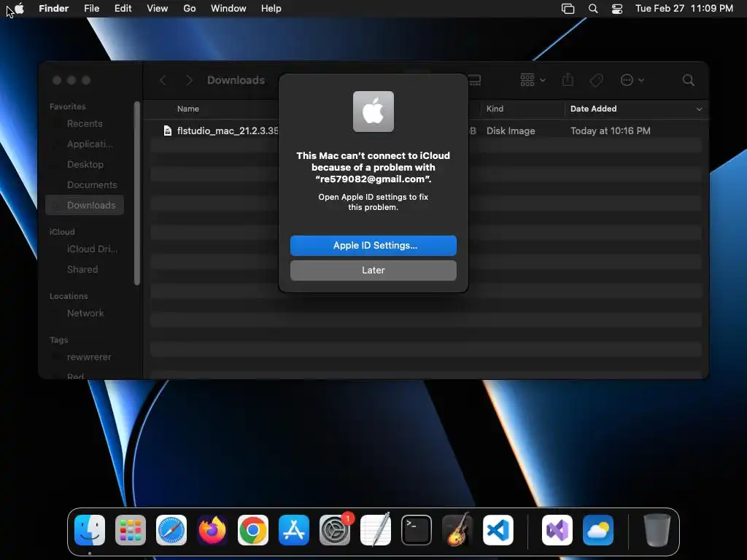The height and width of the screenshot is (560, 747).
Task: Click the Apple logo in the dialog
Action: [x=373, y=112]
